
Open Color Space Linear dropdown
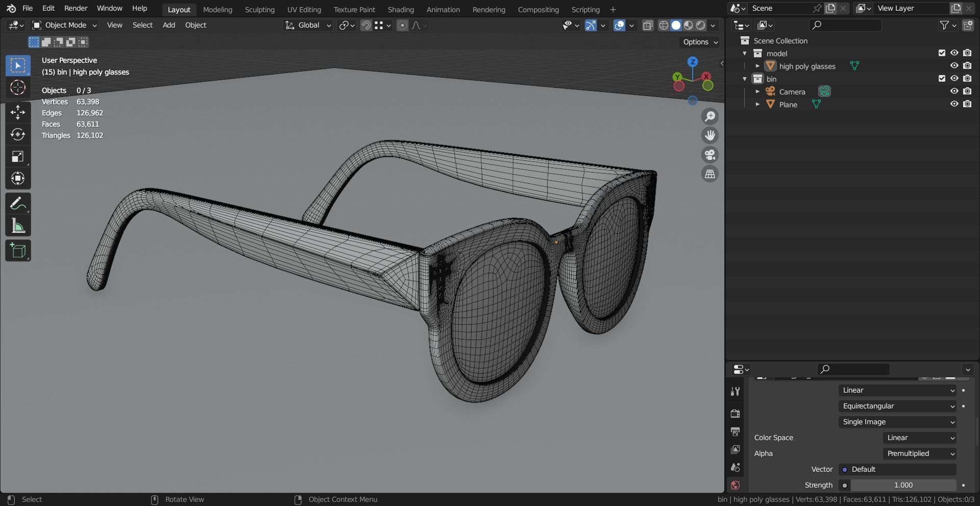(x=920, y=438)
